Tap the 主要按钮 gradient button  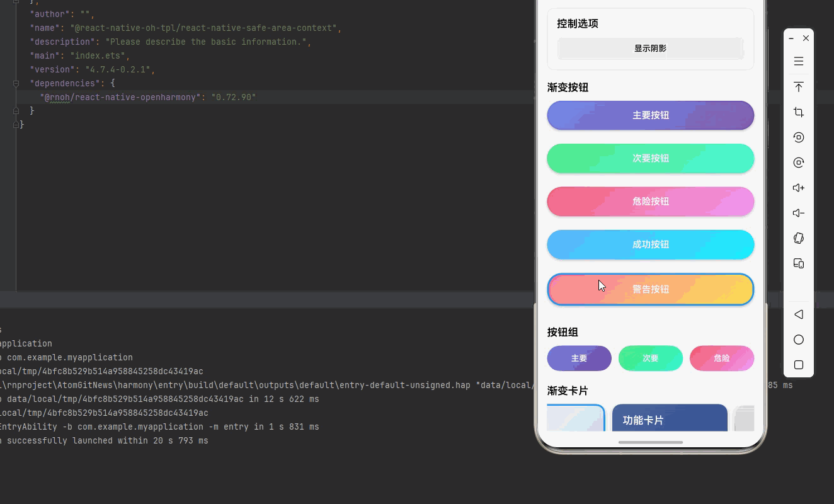[651, 115]
